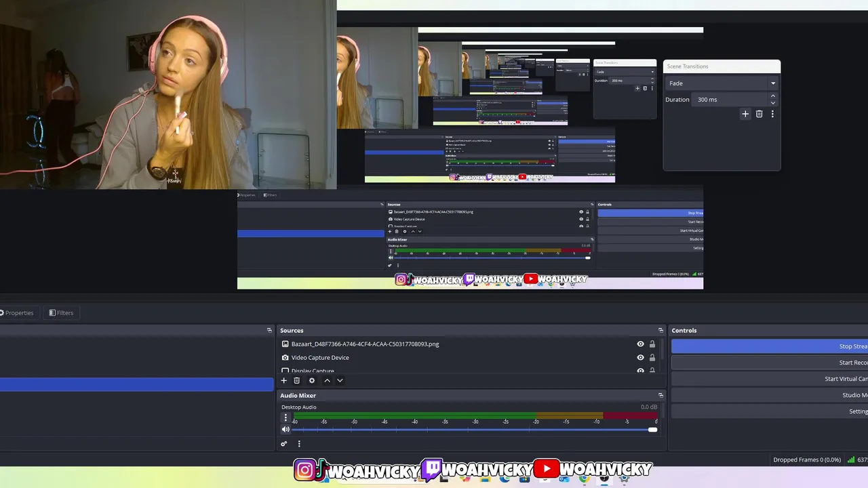Remove the transition in the large Scene Transitions panel
Image resolution: width=868 pixels, height=488 pixels.
pos(759,114)
